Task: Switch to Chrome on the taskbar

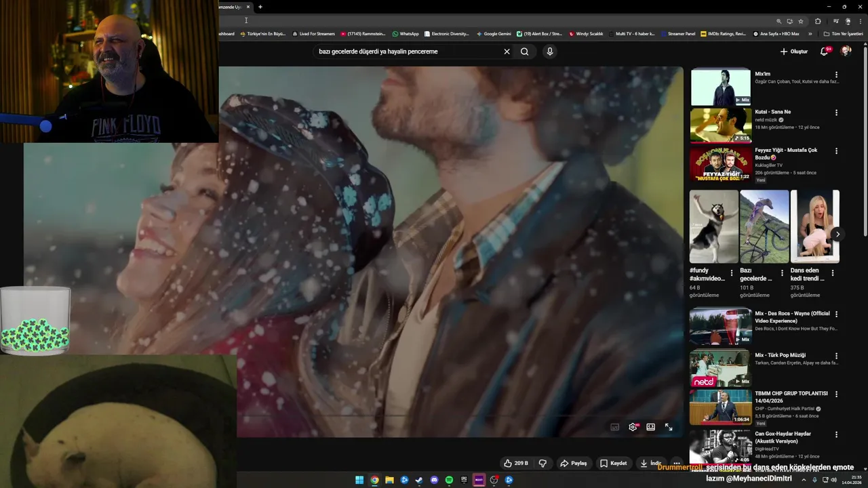Action: point(374,481)
